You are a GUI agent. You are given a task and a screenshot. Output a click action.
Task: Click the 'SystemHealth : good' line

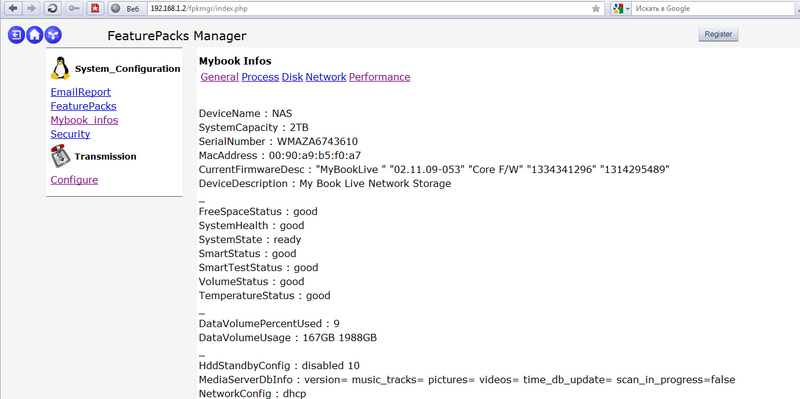(252, 226)
